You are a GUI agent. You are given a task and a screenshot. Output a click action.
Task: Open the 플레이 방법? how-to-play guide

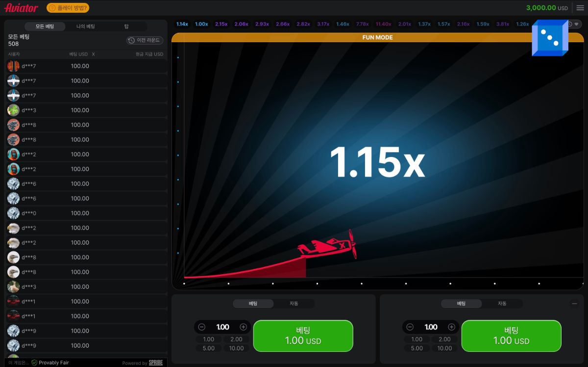coord(68,8)
